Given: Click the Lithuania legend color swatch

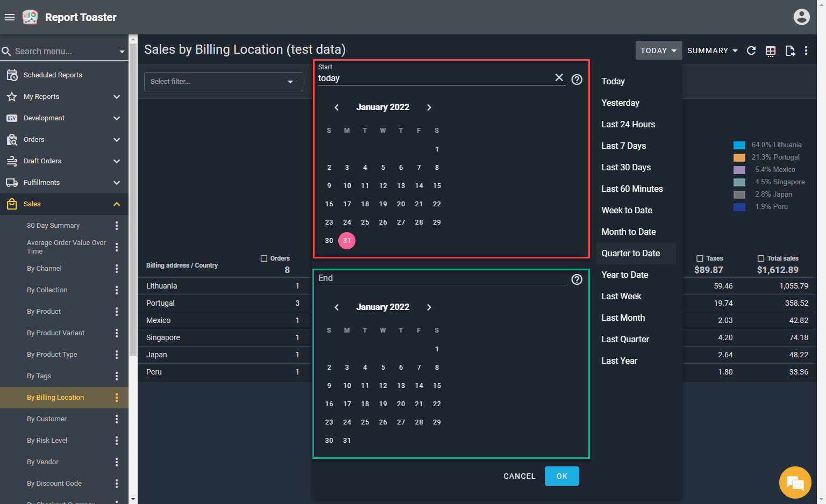Looking at the screenshot, I should coord(739,145).
